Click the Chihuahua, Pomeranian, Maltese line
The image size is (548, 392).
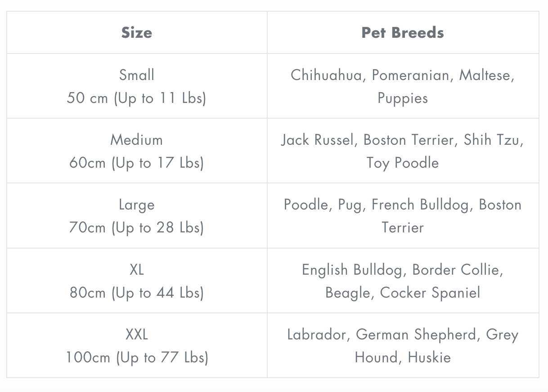(x=403, y=75)
